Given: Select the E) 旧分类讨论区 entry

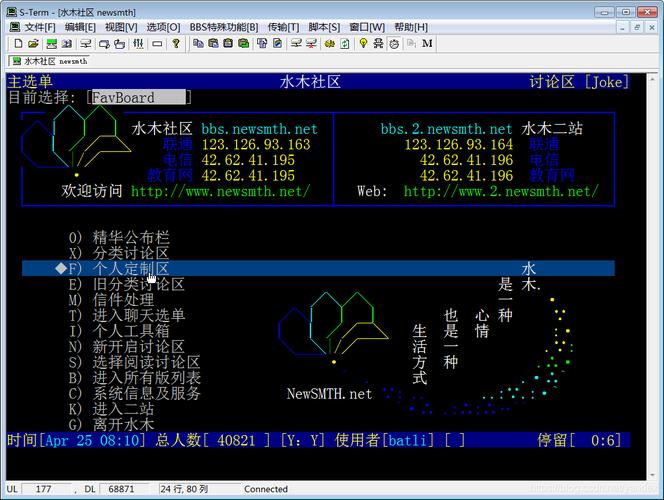Looking at the screenshot, I should tap(127, 284).
